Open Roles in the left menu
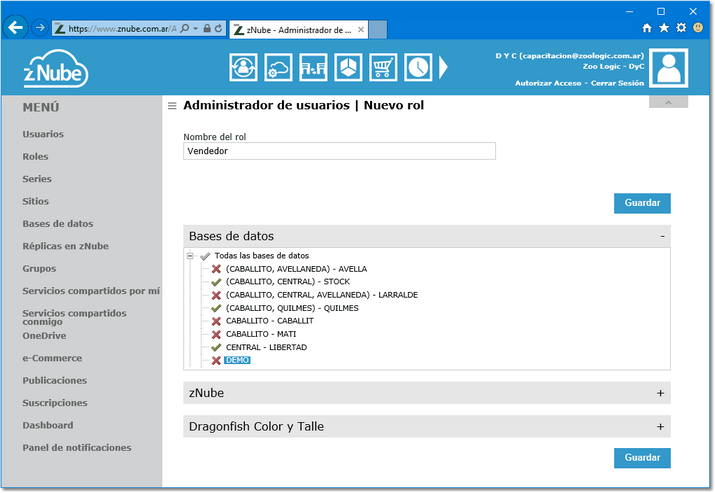 [x=36, y=156]
